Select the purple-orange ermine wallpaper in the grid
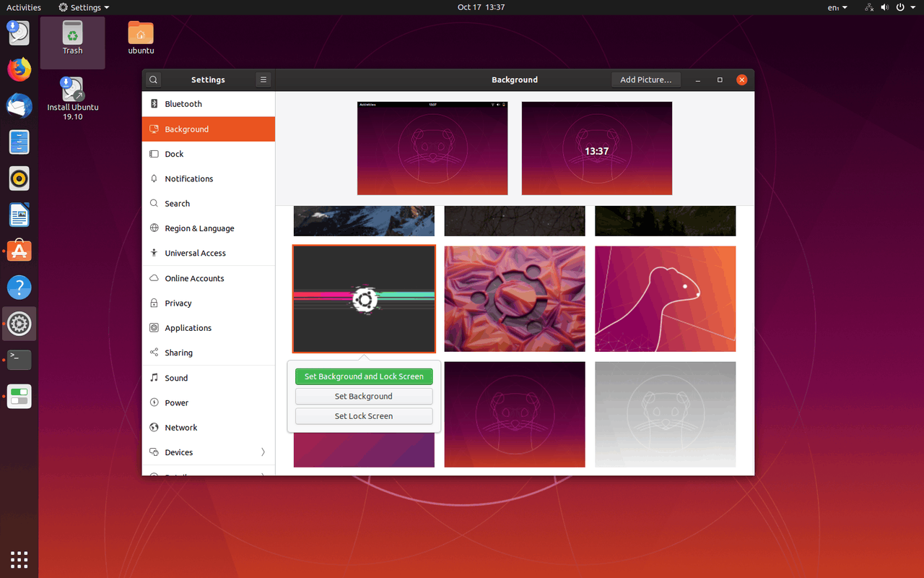The width and height of the screenshot is (924, 578). pyautogui.click(x=515, y=415)
